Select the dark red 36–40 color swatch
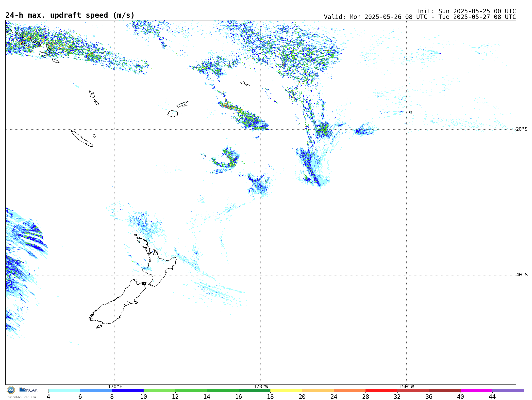 (445, 391)
